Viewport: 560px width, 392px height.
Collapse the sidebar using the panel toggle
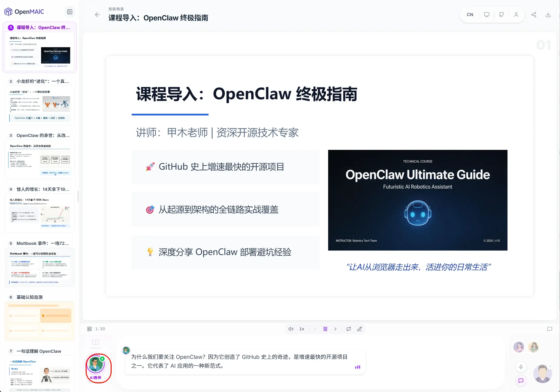click(70, 12)
